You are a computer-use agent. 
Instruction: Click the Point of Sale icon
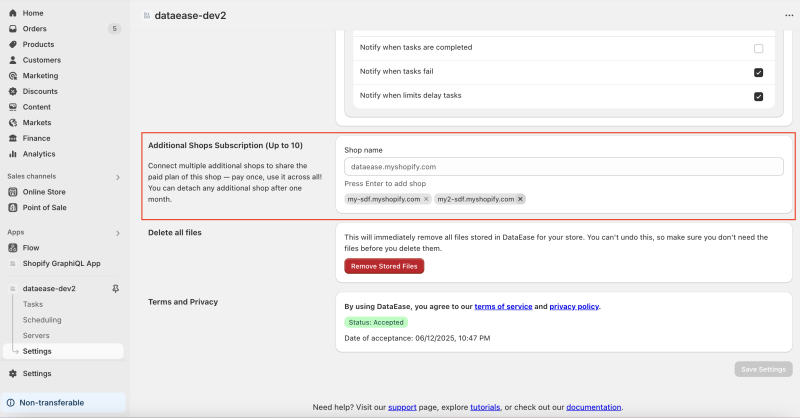[x=13, y=208]
